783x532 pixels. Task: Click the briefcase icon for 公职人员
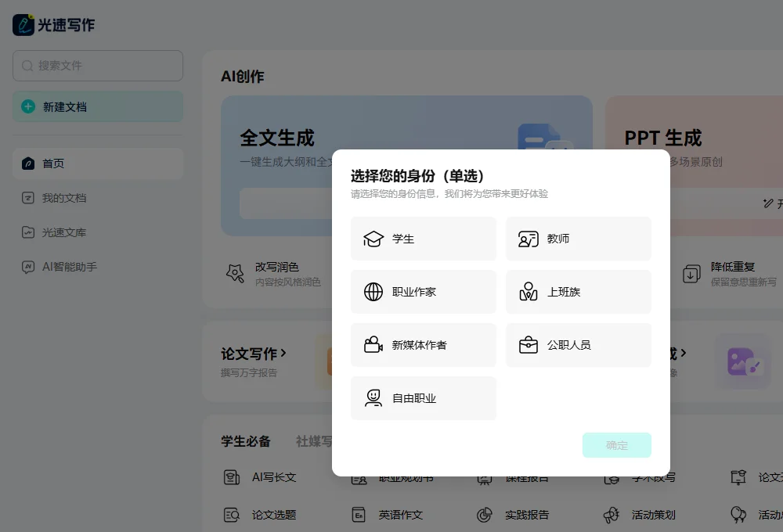coord(529,345)
